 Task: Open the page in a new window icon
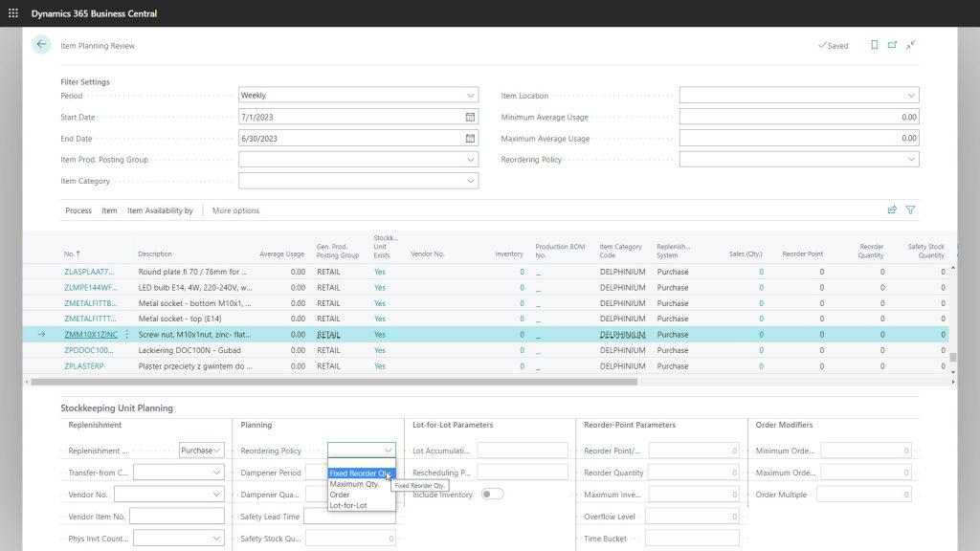(892, 45)
